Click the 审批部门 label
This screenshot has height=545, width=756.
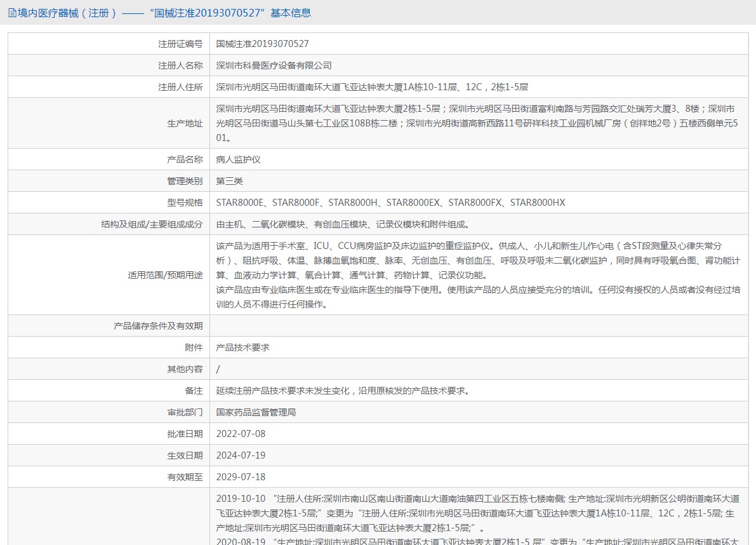[185, 412]
